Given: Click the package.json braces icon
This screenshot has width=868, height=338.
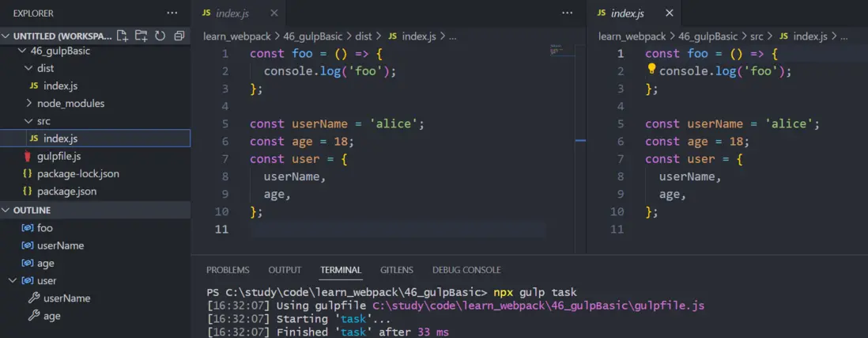Looking at the screenshot, I should tap(27, 192).
